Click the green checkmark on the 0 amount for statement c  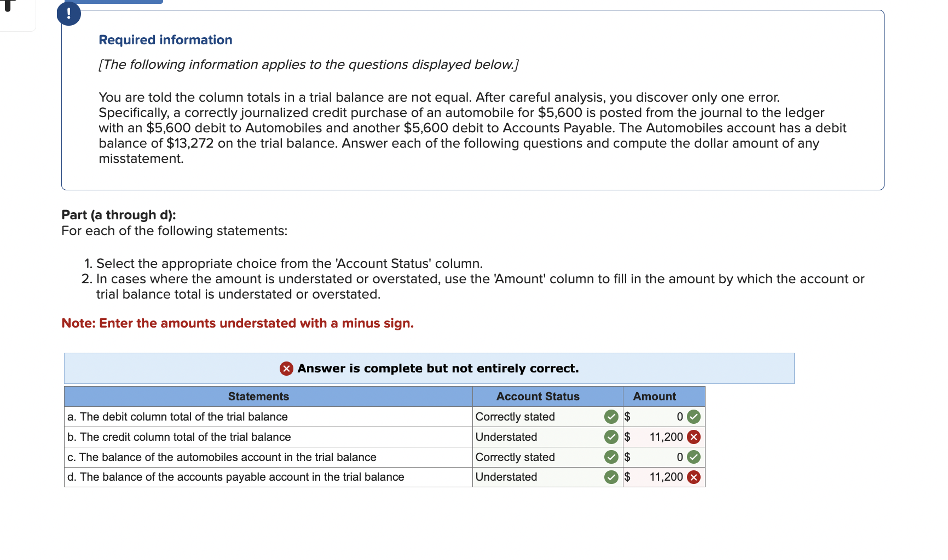click(x=694, y=458)
